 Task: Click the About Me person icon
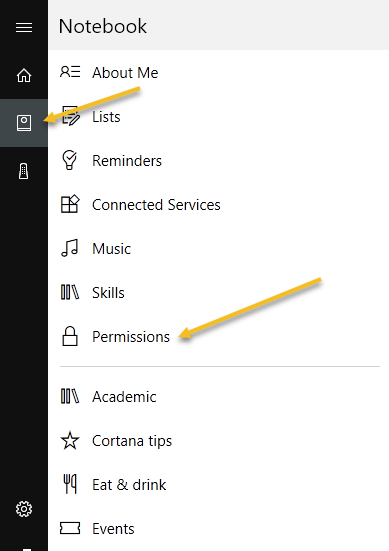[x=70, y=72]
